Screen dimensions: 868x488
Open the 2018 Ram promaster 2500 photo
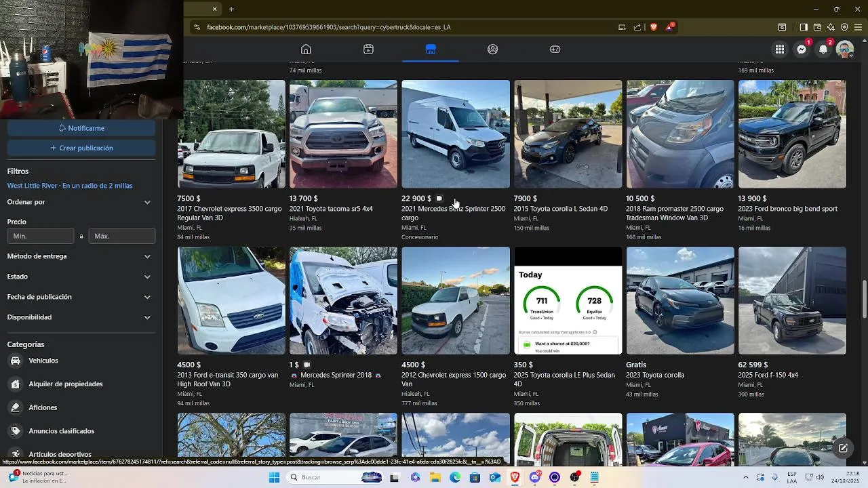[680, 134]
